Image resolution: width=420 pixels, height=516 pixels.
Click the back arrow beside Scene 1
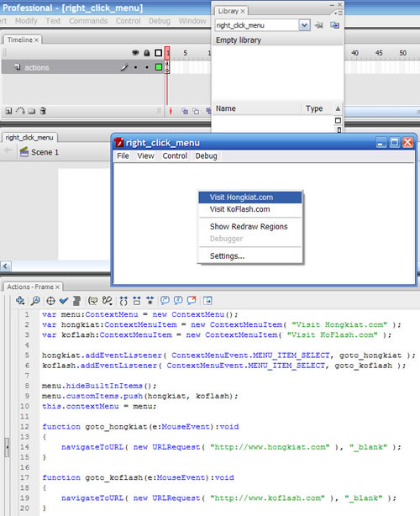click(8, 150)
